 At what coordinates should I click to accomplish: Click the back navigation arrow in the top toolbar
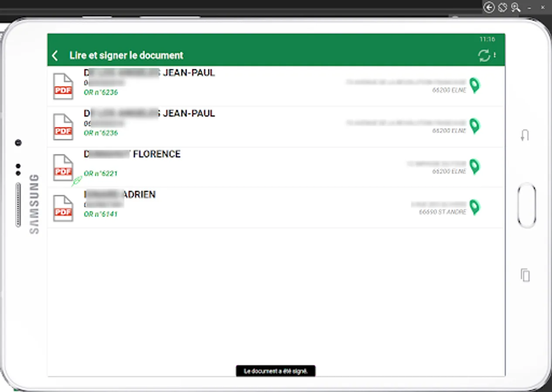[x=489, y=8]
